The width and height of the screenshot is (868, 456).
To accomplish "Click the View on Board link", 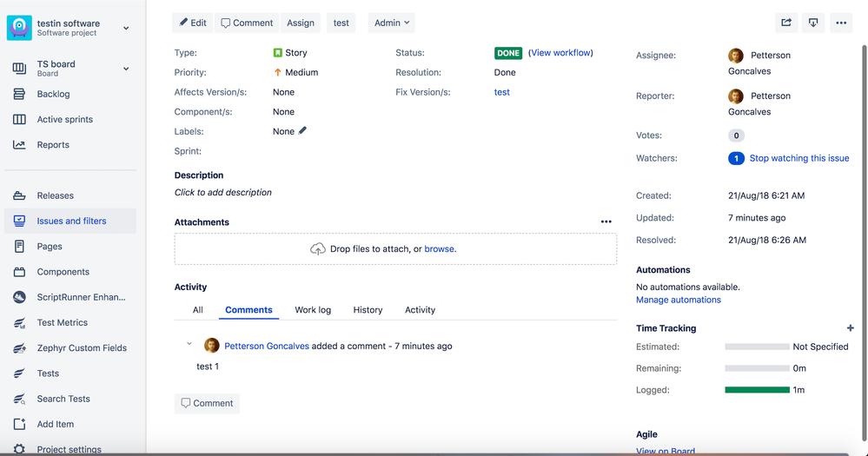I will 666,451.
